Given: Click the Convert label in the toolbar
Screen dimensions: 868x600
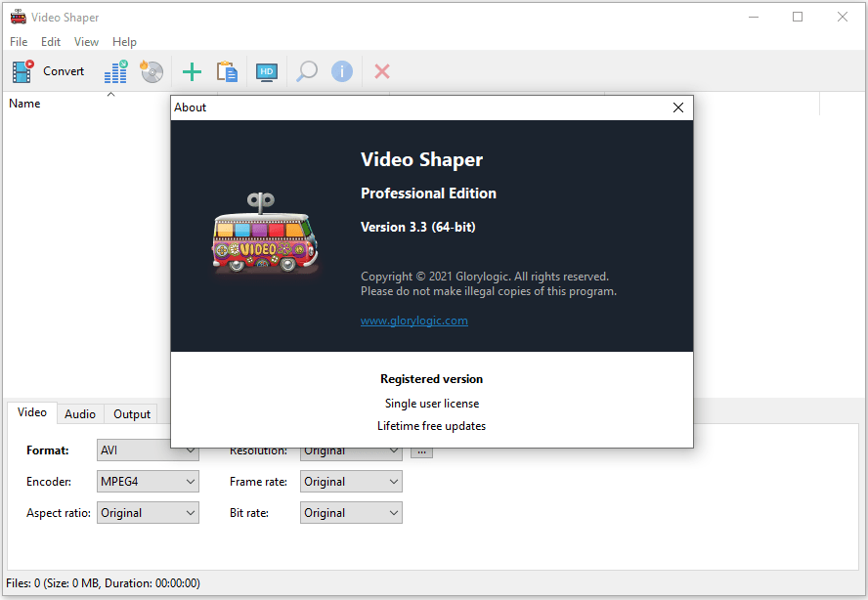Looking at the screenshot, I should point(64,71).
